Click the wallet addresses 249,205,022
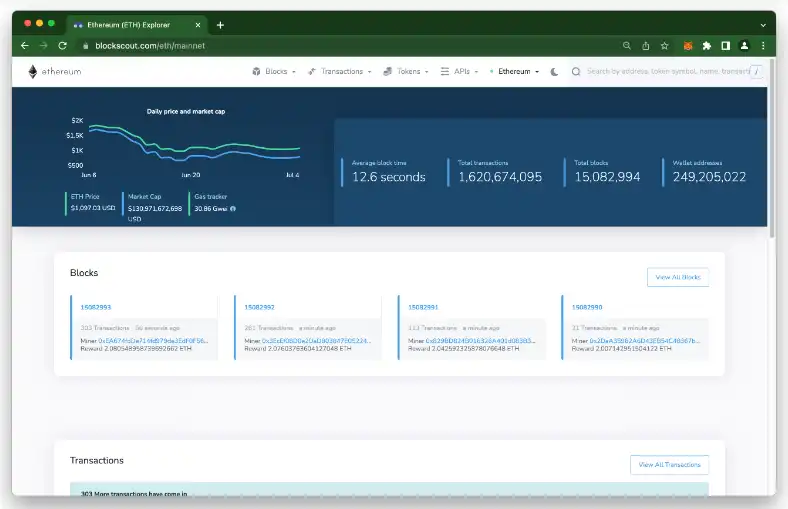 pyautogui.click(x=709, y=177)
